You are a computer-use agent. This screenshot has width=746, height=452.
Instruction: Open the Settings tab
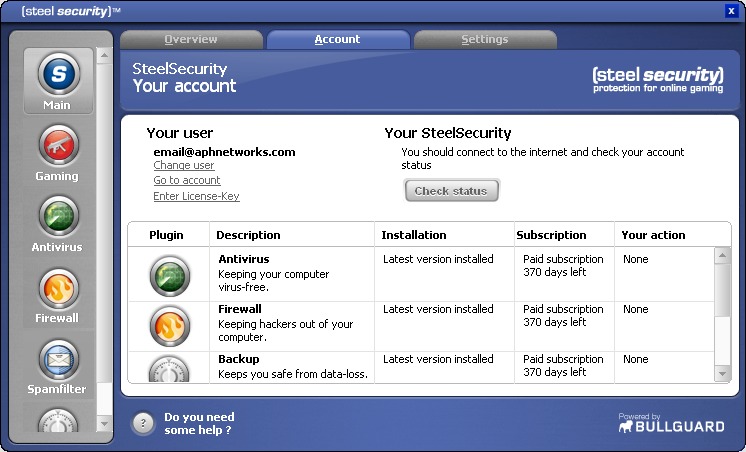click(x=485, y=40)
